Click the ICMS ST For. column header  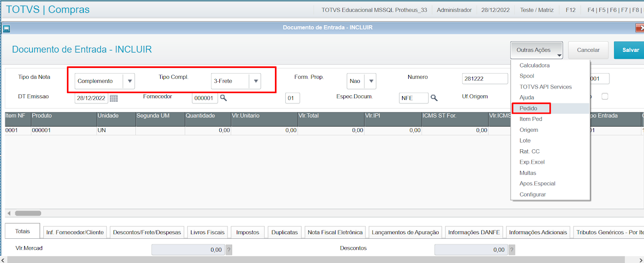454,118
